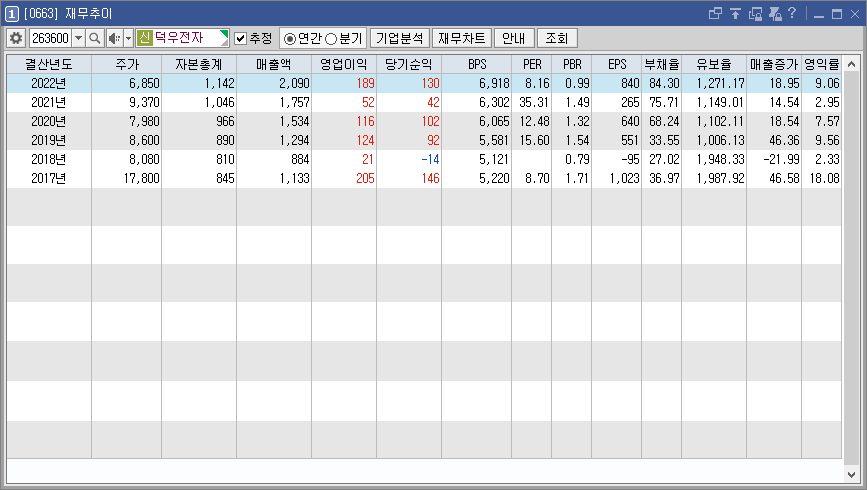Select the 2020년 row

(x=424, y=121)
